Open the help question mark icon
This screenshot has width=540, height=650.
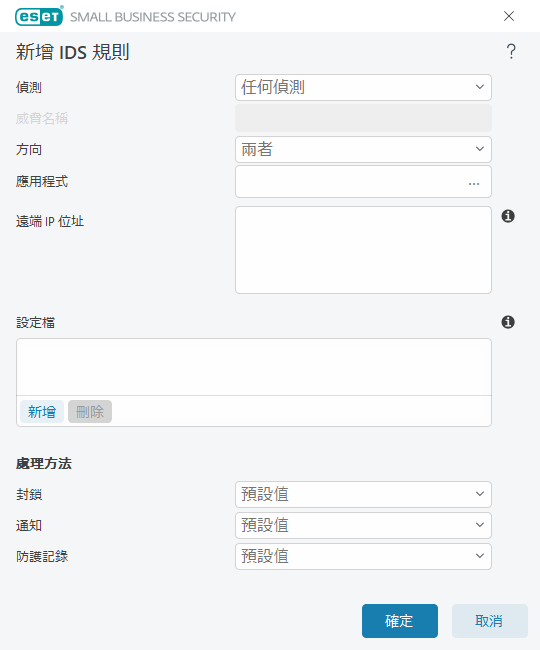(511, 51)
